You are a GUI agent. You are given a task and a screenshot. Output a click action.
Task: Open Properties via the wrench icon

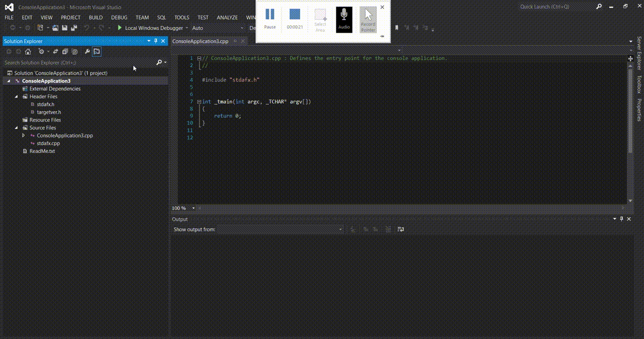click(x=87, y=52)
